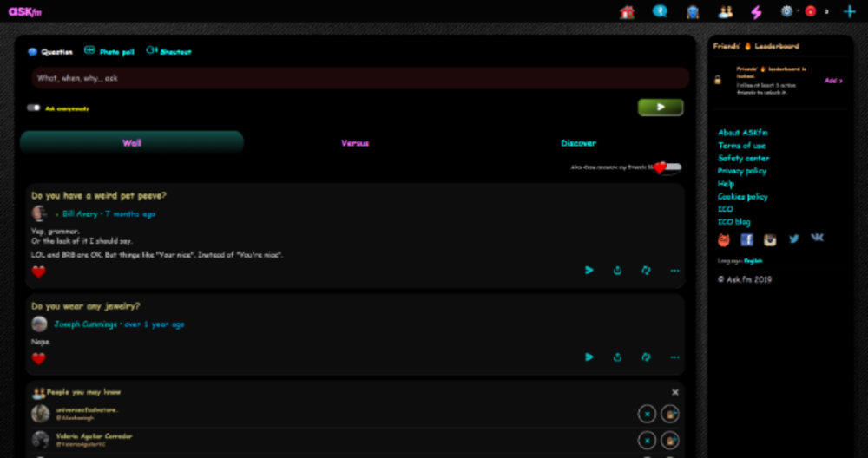Dismiss the Valeria Aguilar Corredor suggestion
Image resolution: width=868 pixels, height=458 pixels.
pyautogui.click(x=647, y=441)
